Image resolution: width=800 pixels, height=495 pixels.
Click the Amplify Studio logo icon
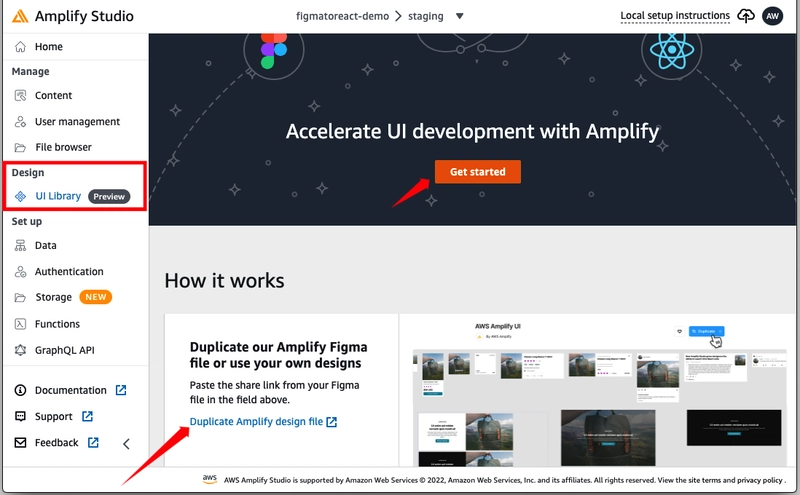click(20, 16)
